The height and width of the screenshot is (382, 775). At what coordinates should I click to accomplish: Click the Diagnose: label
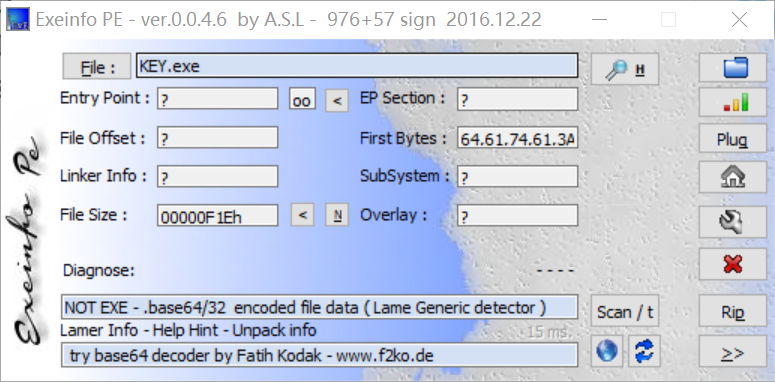point(99,270)
